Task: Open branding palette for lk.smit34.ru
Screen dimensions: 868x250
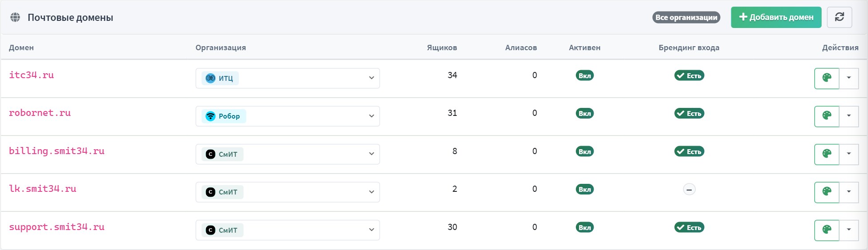Action: point(827,192)
